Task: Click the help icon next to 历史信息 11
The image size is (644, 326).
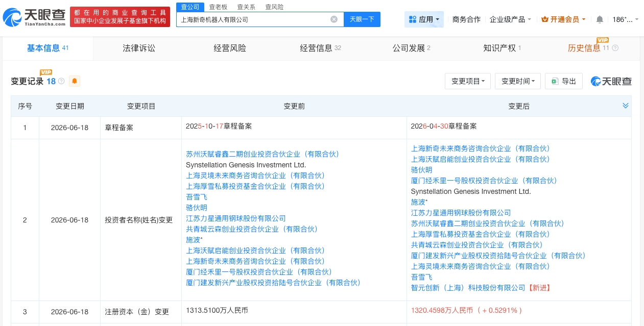Action: 615,48
